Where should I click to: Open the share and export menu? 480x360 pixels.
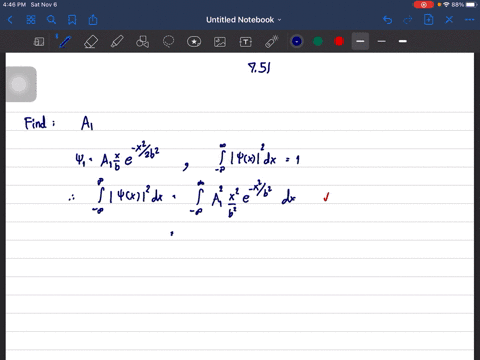(93, 20)
